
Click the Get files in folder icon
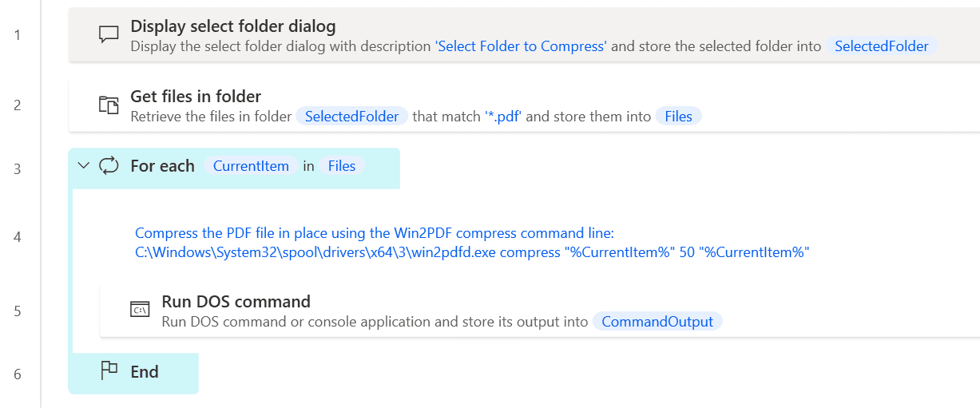pyautogui.click(x=109, y=105)
